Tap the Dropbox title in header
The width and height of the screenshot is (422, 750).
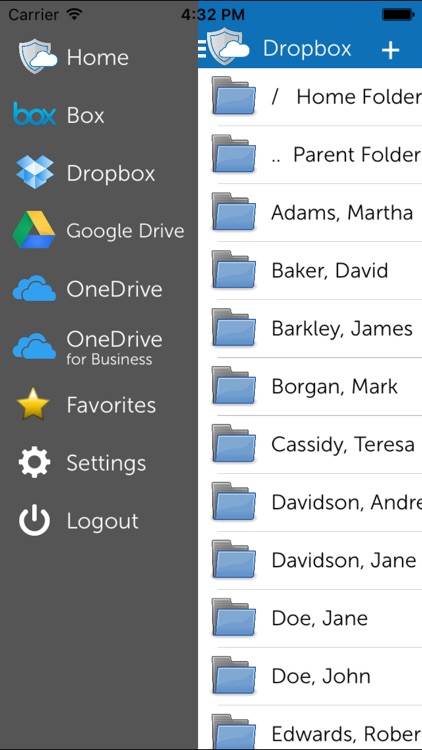pos(307,49)
